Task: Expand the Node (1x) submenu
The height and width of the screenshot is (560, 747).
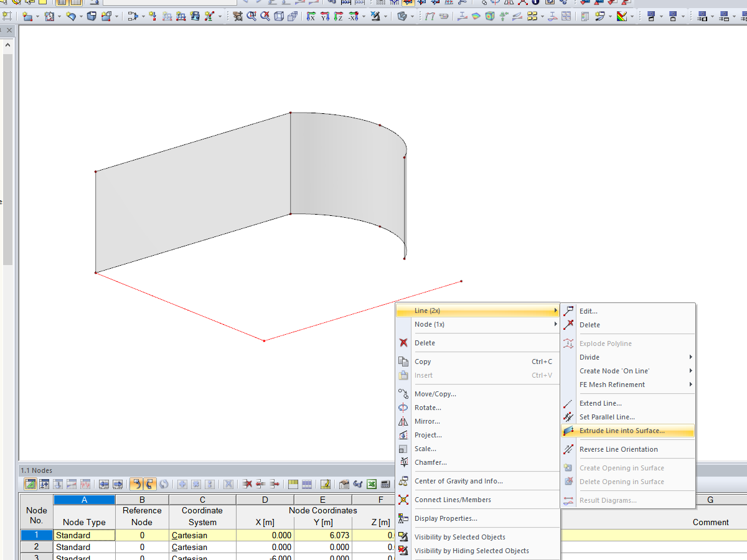Action: pyautogui.click(x=477, y=324)
